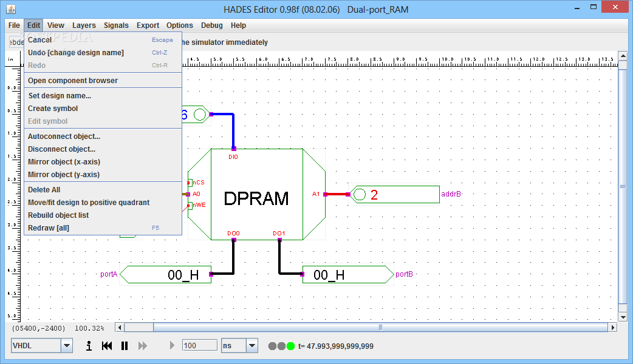The height and width of the screenshot is (364, 633).
Task: Click the 100.32% zoom readout
Action: point(89,329)
